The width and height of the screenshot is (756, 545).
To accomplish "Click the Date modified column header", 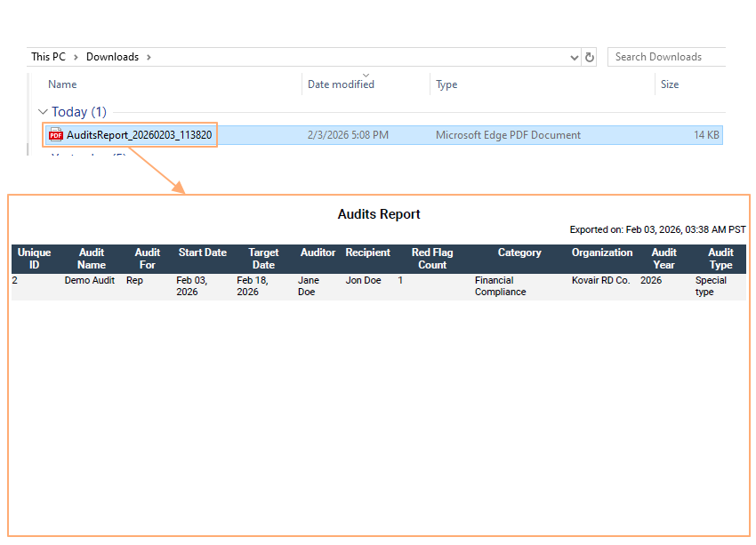I will coord(341,84).
